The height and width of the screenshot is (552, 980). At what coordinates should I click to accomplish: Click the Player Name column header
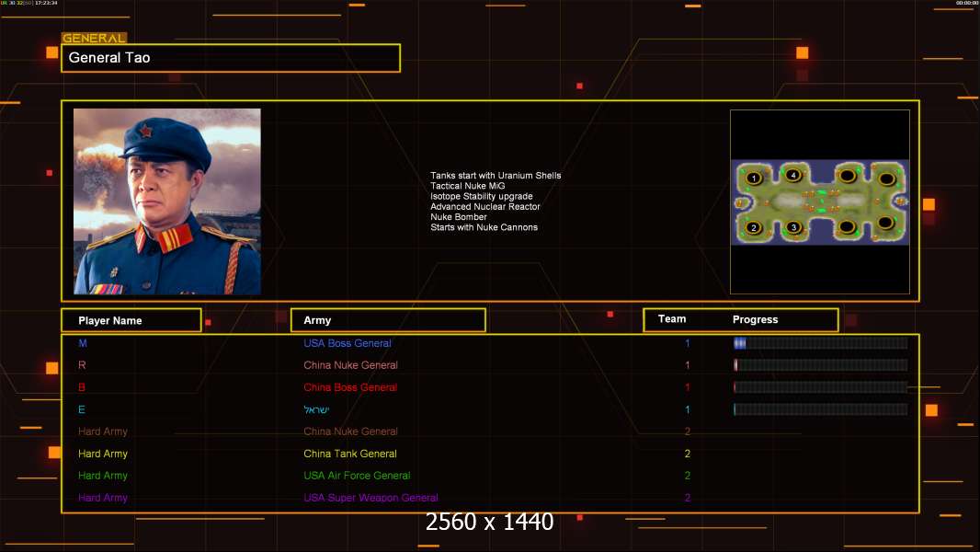(131, 320)
